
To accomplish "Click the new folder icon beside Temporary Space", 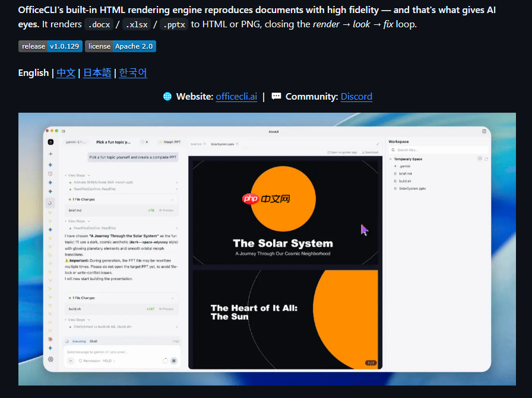I will pos(480,158).
